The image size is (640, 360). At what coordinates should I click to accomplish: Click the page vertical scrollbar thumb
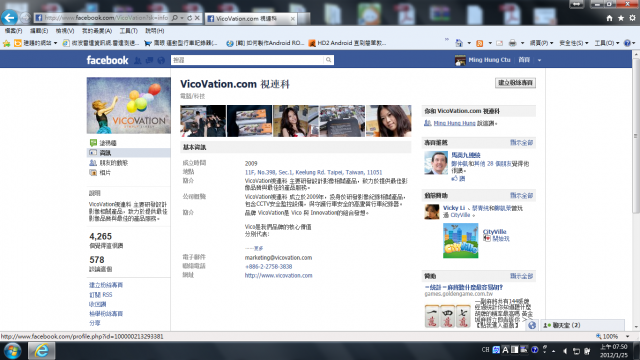click(x=636, y=135)
